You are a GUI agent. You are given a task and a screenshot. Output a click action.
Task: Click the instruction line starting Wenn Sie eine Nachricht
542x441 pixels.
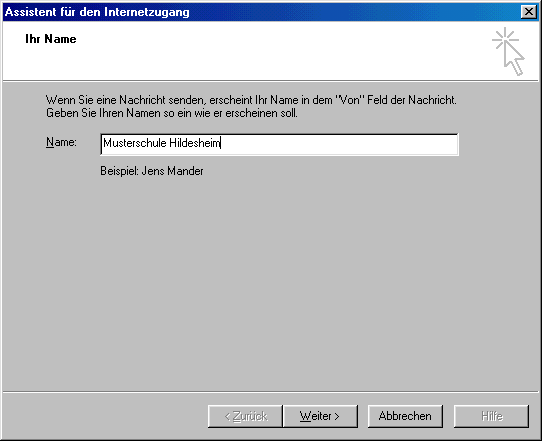coord(251,100)
